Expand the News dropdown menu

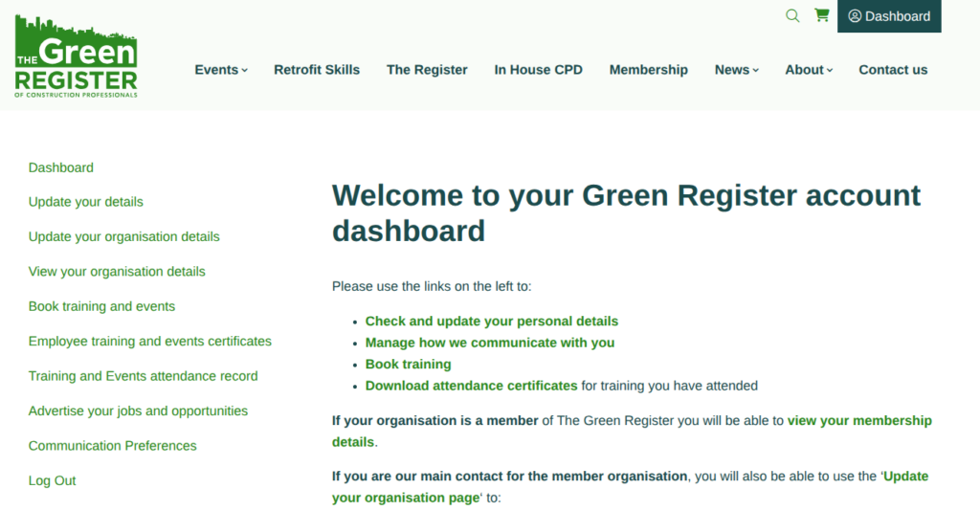click(736, 70)
